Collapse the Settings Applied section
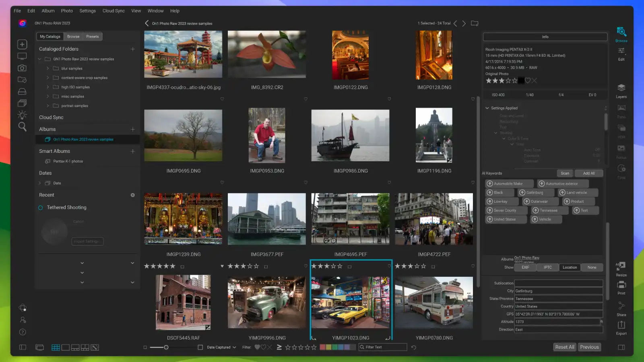This screenshot has width=644, height=362. (487, 108)
